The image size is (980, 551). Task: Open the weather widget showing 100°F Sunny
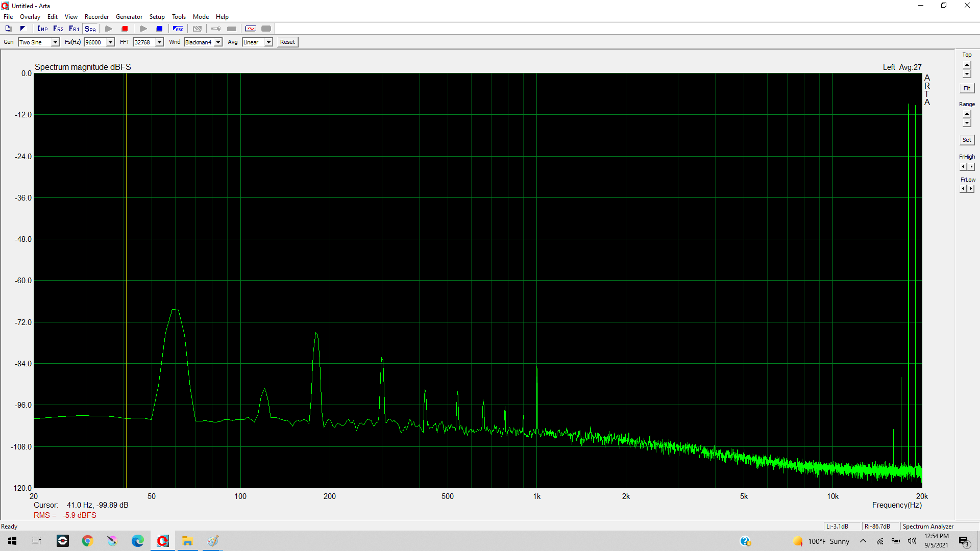point(821,541)
